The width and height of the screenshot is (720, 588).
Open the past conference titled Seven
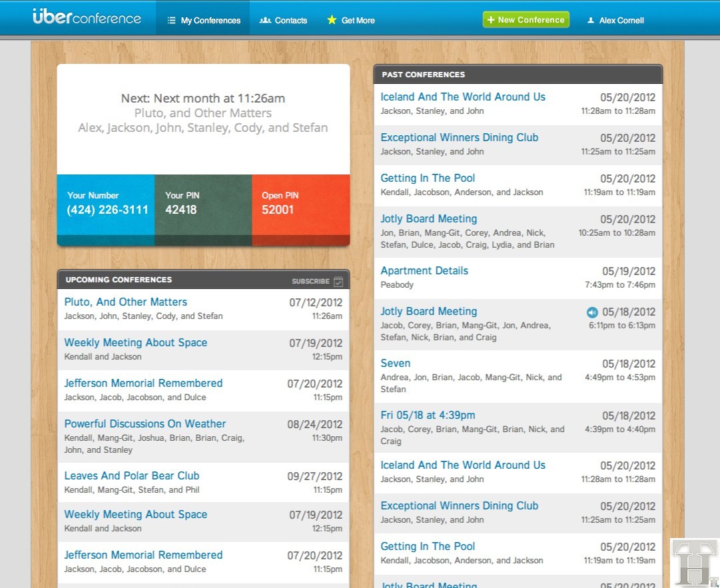tap(395, 364)
